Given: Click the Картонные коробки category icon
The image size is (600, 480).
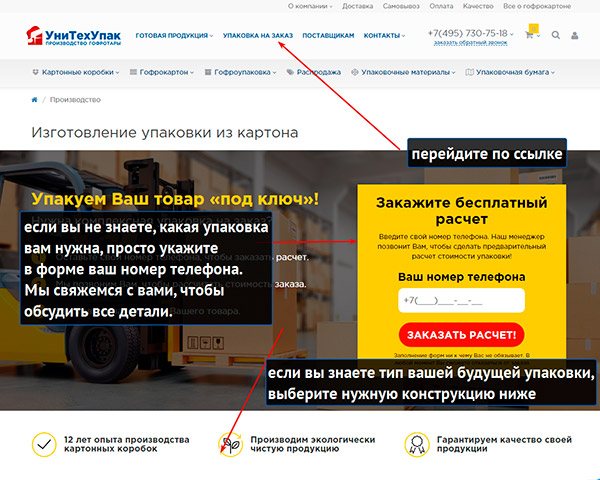Looking at the screenshot, I should click(36, 72).
